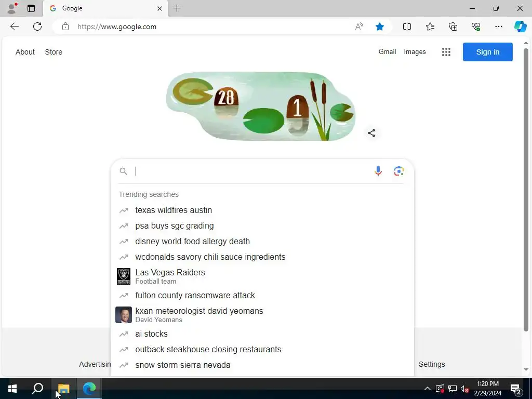
Task: Open Tab actions menu icon
Action: [31, 8]
